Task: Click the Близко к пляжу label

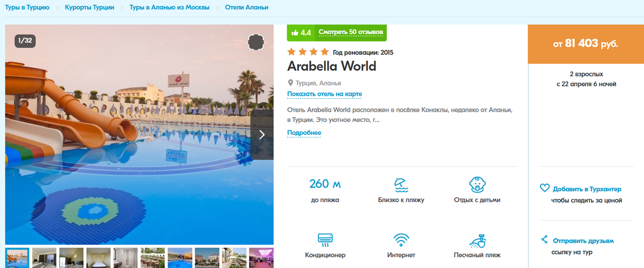Action: point(401,200)
